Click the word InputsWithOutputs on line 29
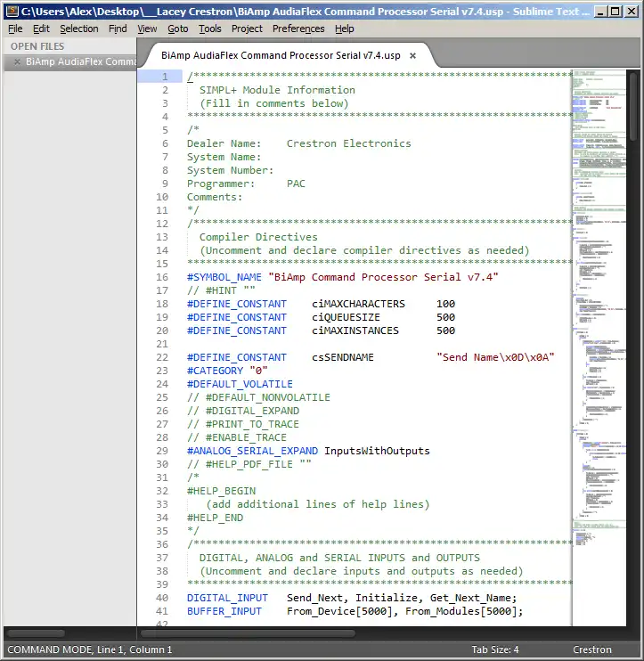The width and height of the screenshot is (644, 661). (x=377, y=451)
